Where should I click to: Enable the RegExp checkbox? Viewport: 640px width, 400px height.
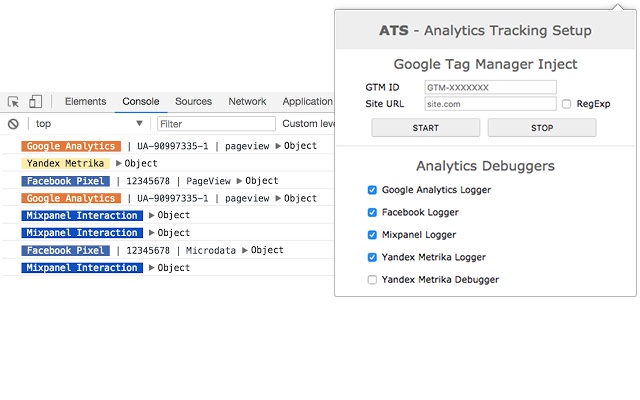[566, 104]
